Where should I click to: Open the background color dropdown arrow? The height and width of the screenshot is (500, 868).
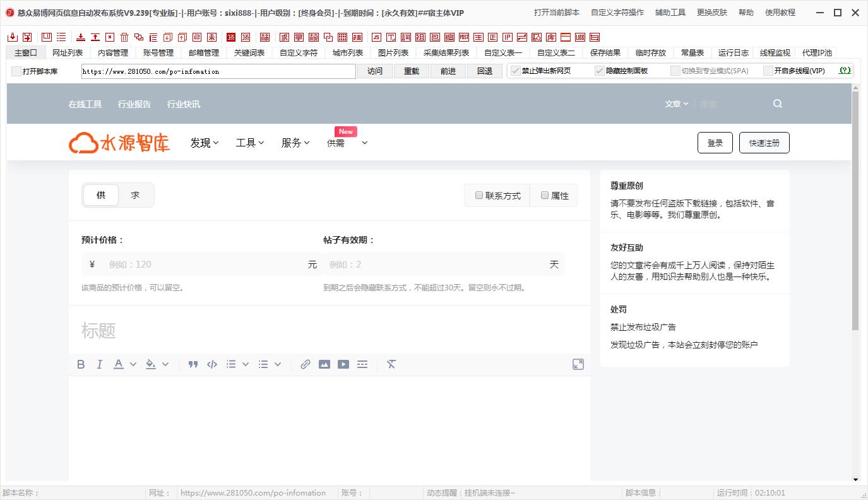pyautogui.click(x=165, y=364)
